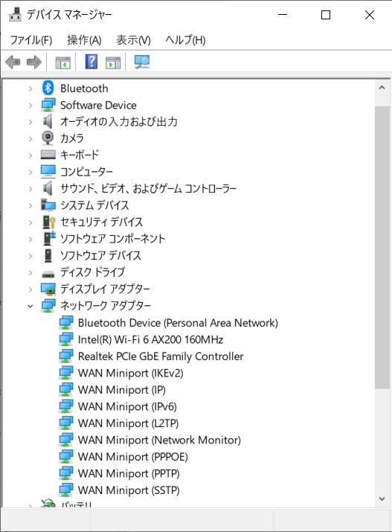Screen dimensions: 392x532
Task: Select the セキュリティ デバイス key icon
Action: click(x=48, y=222)
